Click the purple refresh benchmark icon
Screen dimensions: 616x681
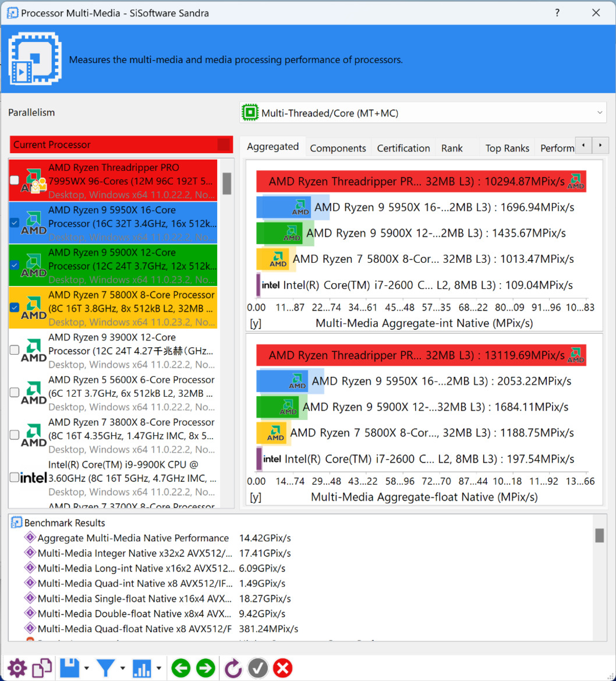click(x=233, y=668)
